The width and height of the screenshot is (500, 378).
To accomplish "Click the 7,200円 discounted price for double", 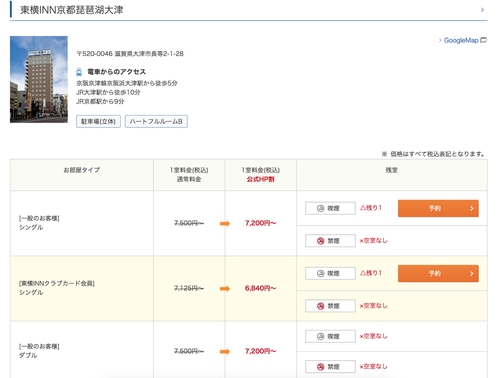I will (260, 351).
